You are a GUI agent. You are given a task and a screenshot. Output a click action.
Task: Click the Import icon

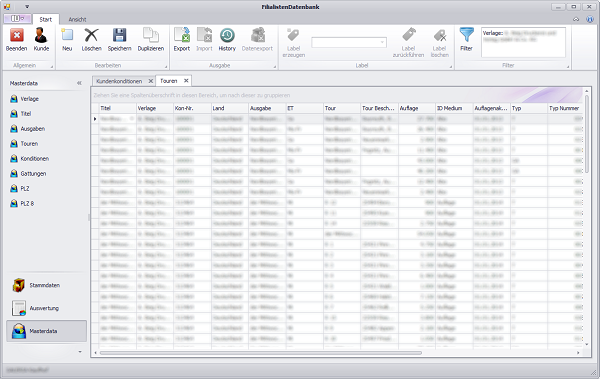(x=204, y=35)
